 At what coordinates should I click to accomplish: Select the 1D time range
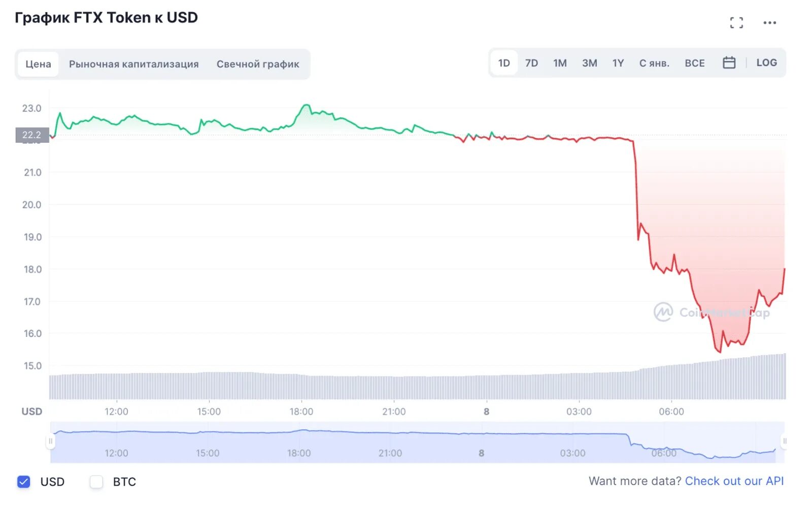pos(503,63)
